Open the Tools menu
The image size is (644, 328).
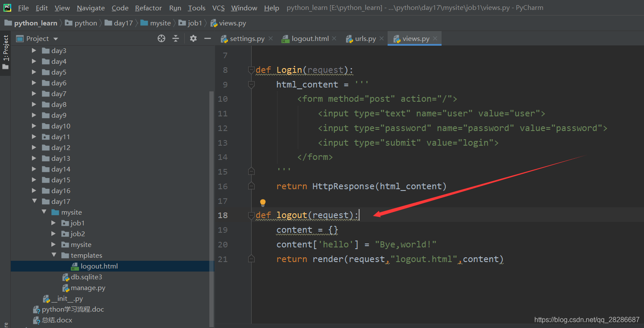pyautogui.click(x=196, y=8)
